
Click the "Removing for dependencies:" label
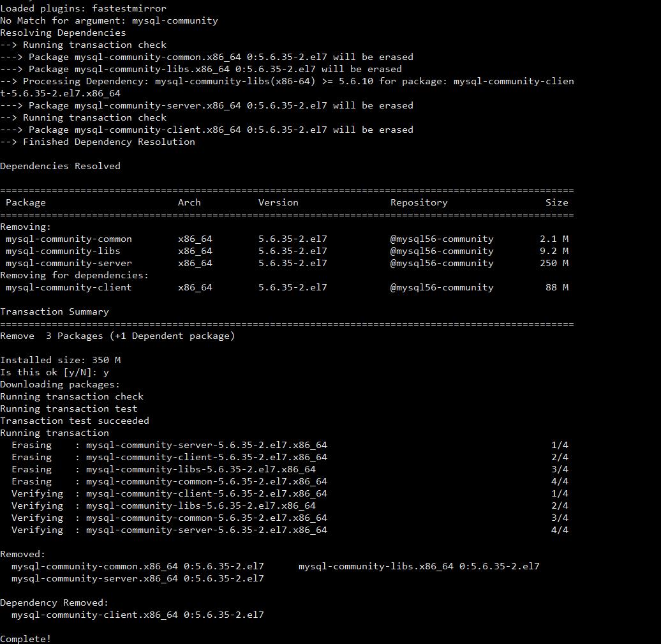pyautogui.click(x=74, y=275)
